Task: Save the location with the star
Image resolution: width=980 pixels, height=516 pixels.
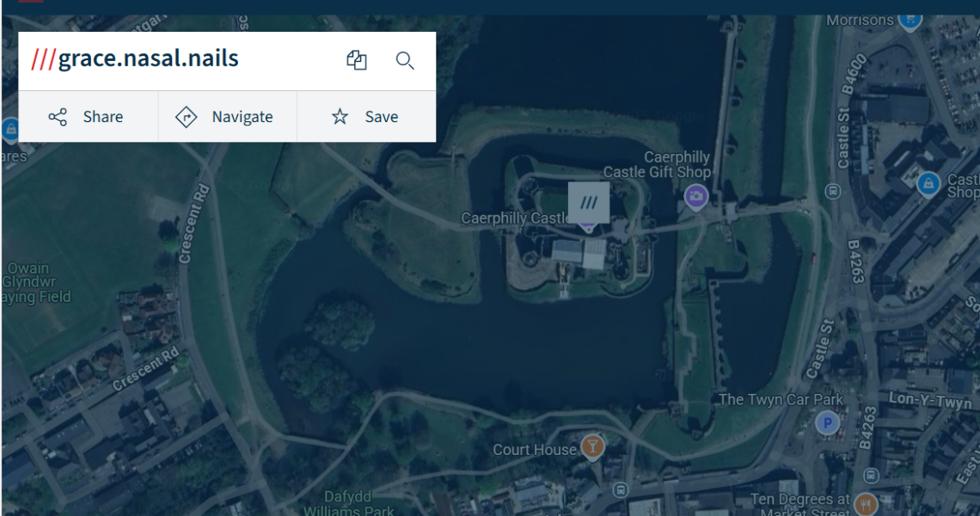Action: click(x=366, y=116)
